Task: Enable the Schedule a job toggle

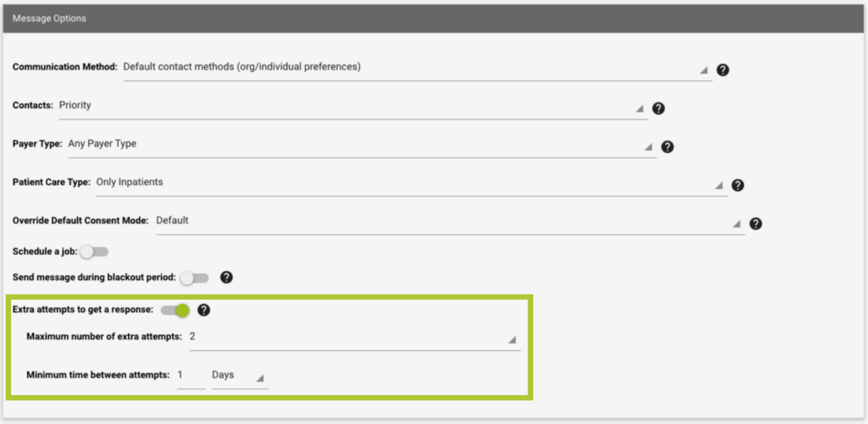Action: (x=94, y=252)
